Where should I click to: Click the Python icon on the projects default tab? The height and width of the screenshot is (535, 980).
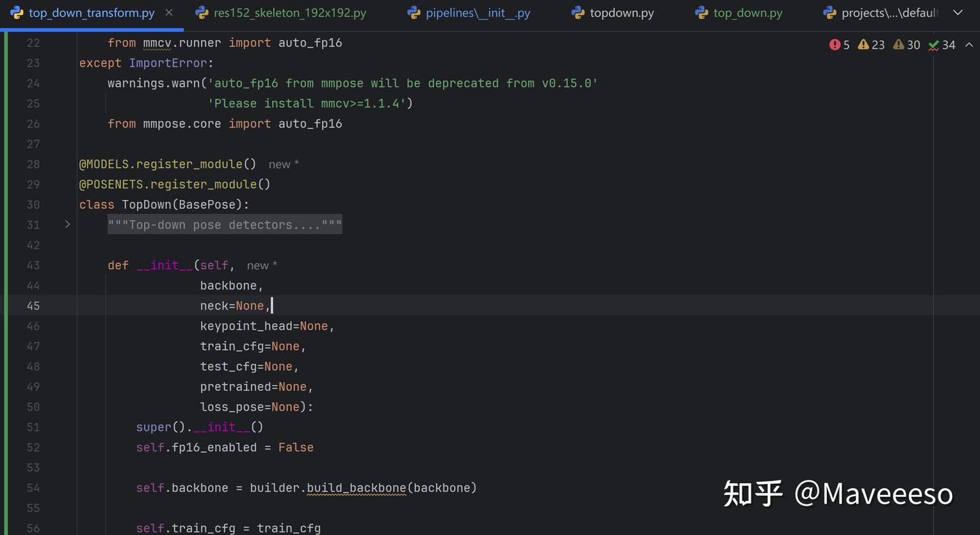(x=828, y=12)
